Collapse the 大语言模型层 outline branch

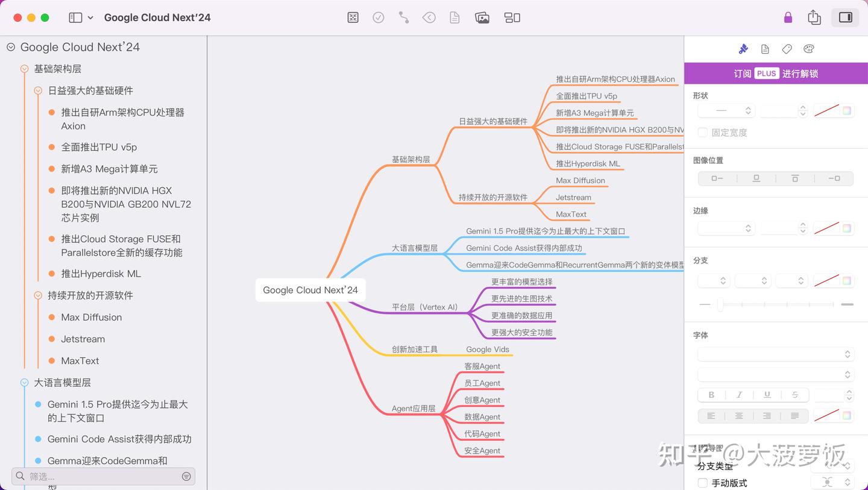pyautogui.click(x=24, y=382)
